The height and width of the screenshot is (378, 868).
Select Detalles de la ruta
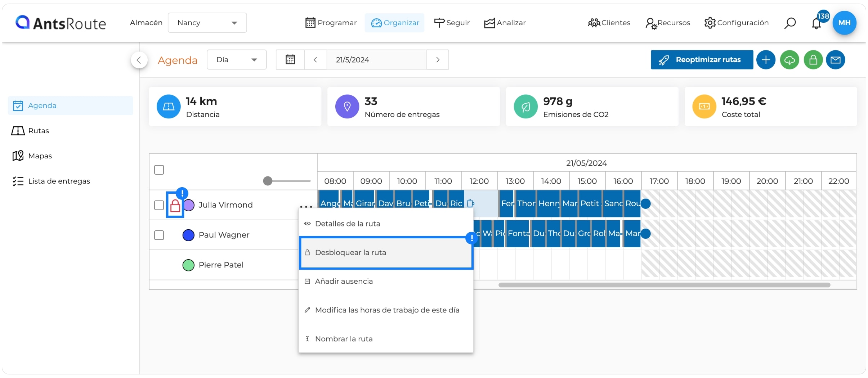386,224
